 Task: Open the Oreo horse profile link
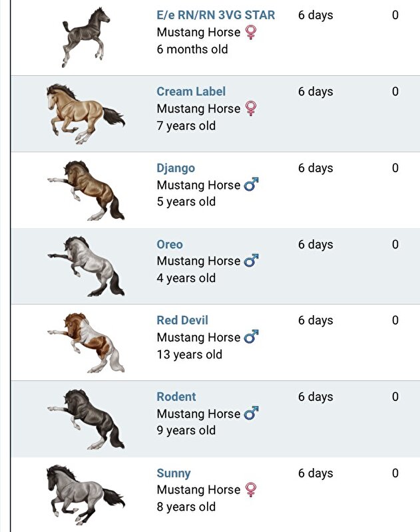170,244
